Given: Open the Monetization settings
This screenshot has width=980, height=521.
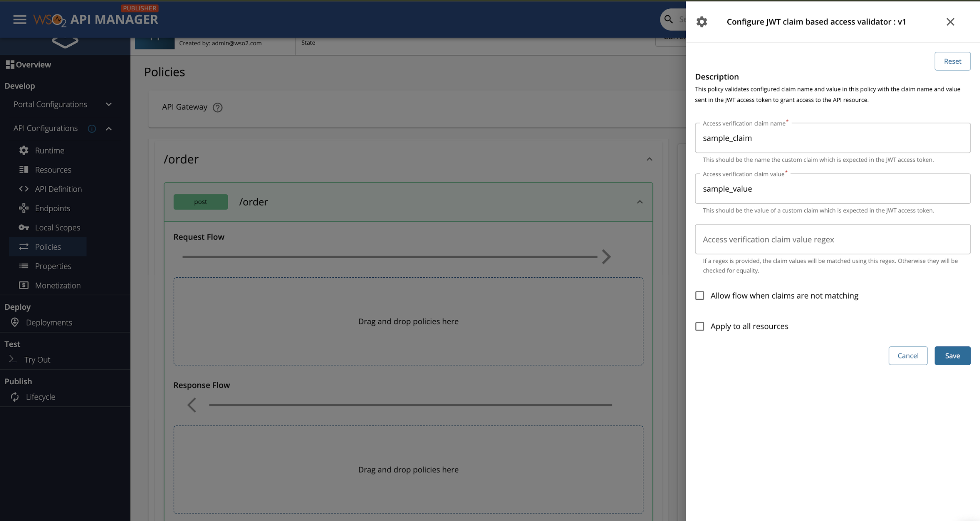Looking at the screenshot, I should point(58,285).
